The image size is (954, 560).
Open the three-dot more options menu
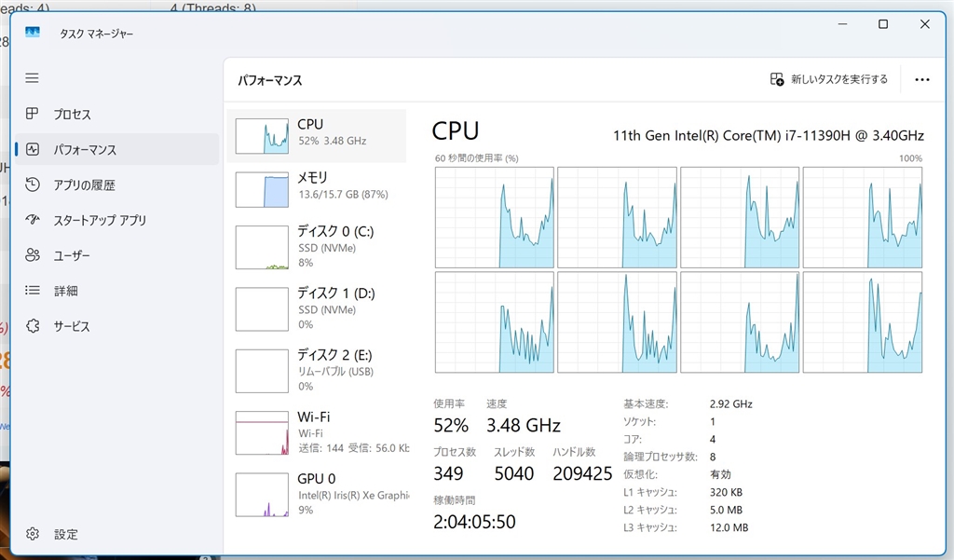[x=922, y=79]
